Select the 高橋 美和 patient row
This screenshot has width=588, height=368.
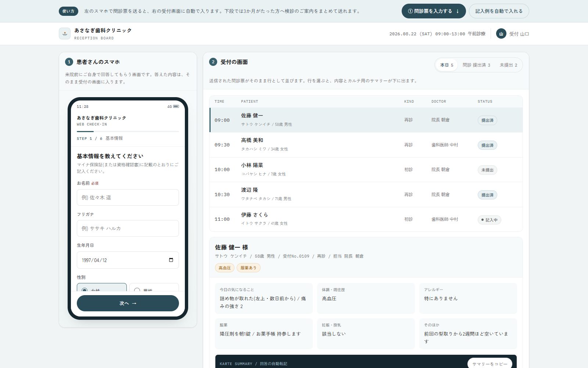(x=366, y=145)
